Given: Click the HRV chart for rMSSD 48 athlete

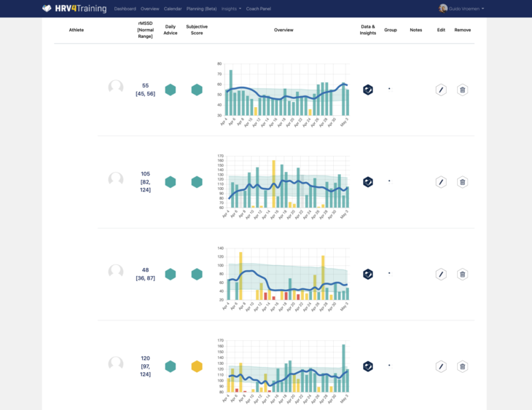Looking at the screenshot, I should (x=283, y=278).
